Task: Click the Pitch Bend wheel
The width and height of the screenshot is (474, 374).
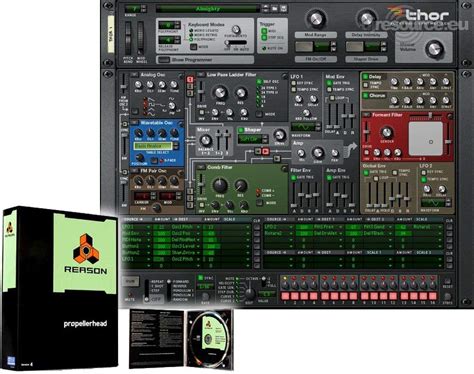Action: point(128,38)
